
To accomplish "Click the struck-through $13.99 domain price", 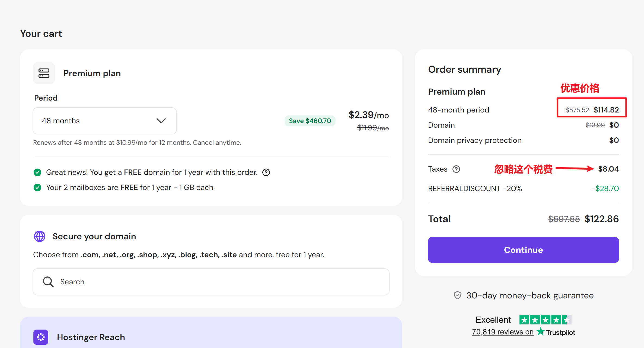I will point(595,125).
